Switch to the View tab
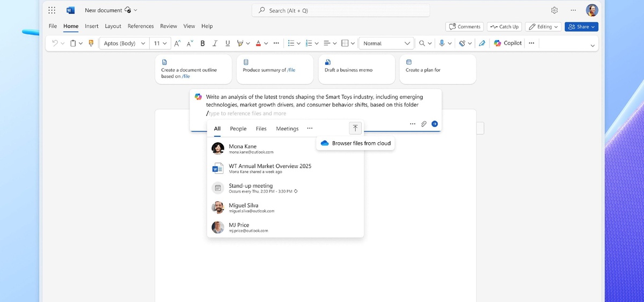 tap(189, 26)
